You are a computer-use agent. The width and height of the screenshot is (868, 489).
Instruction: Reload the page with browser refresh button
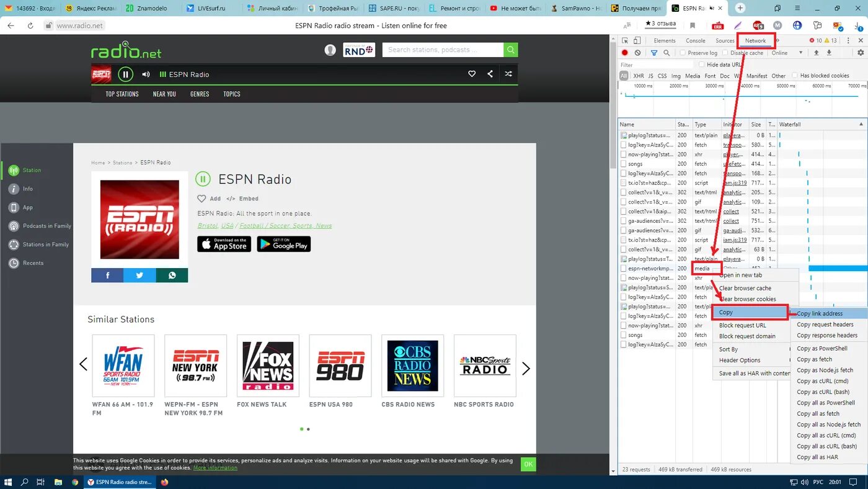tap(30, 25)
